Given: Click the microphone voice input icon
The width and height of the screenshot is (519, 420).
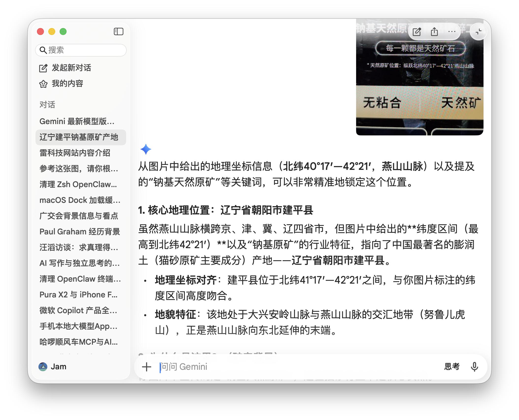Looking at the screenshot, I should 474,367.
